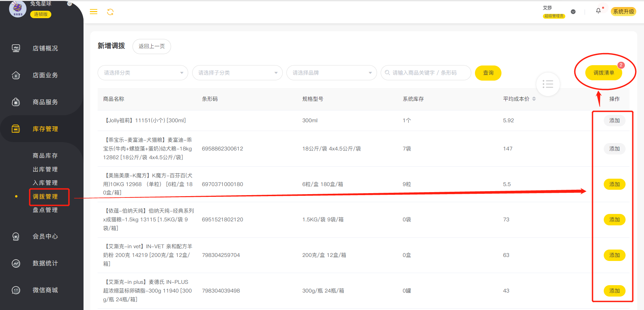Add the IN-PLUS 卵磷脂 product
644x310 pixels.
(x=614, y=291)
